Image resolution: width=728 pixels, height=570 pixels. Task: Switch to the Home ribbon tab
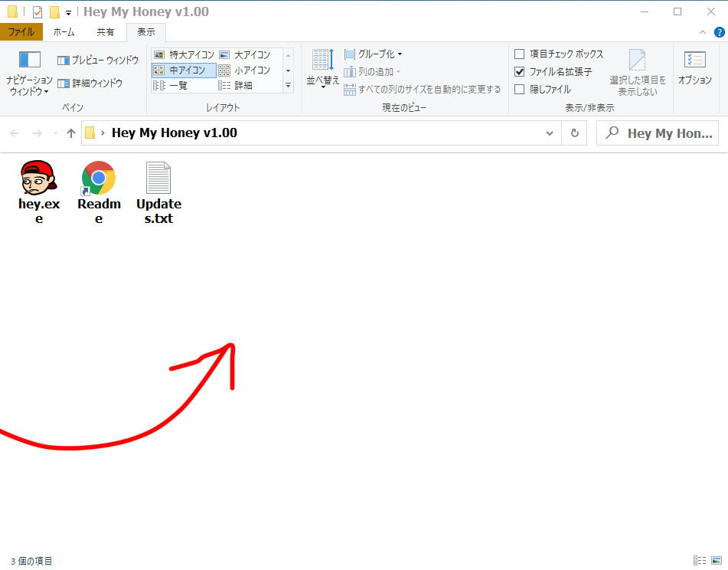click(64, 32)
